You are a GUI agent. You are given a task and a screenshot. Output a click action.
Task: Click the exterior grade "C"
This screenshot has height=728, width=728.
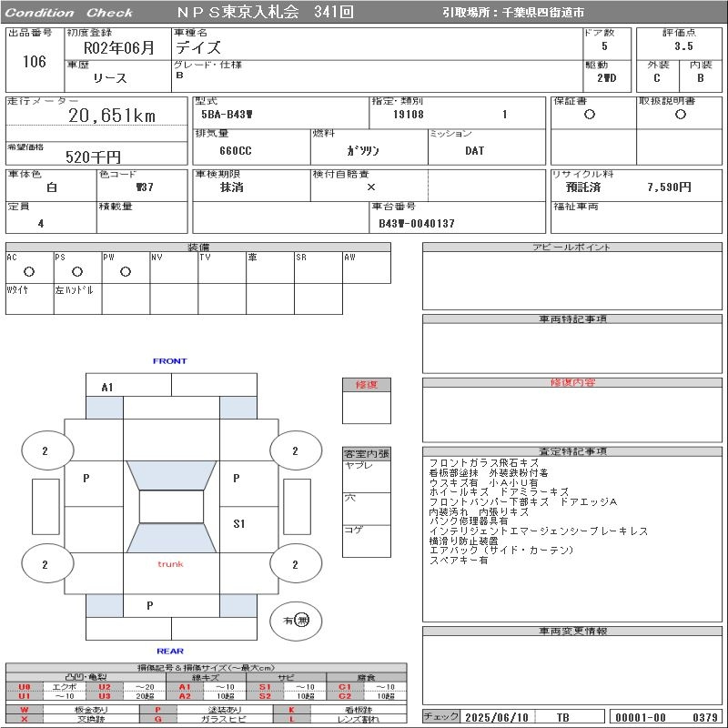(x=657, y=78)
